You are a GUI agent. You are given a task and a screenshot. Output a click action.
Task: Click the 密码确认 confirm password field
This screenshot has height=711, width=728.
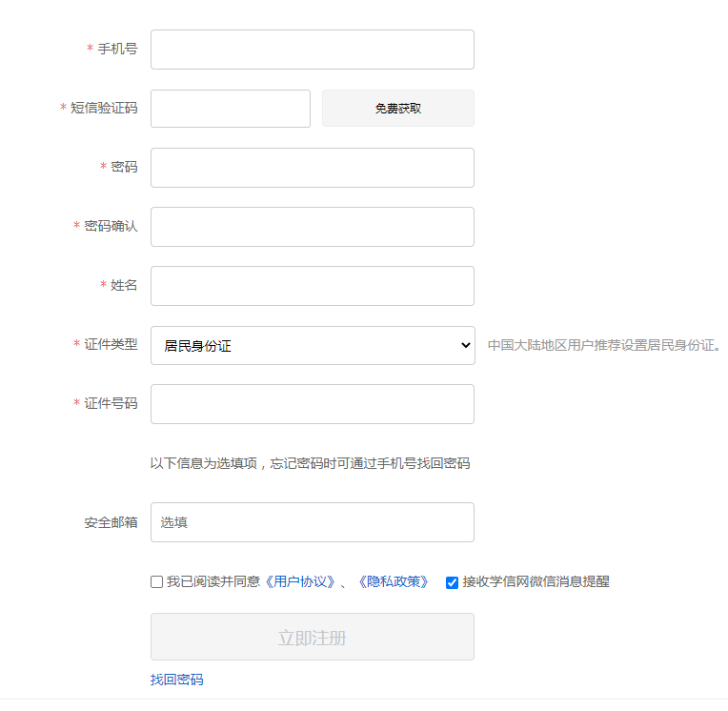(x=312, y=227)
